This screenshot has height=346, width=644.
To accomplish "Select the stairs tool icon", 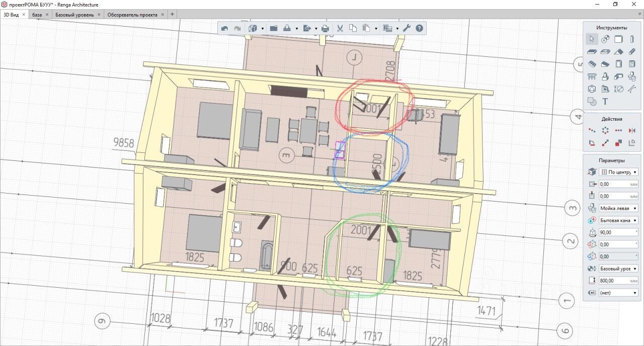I will tap(592, 64).
